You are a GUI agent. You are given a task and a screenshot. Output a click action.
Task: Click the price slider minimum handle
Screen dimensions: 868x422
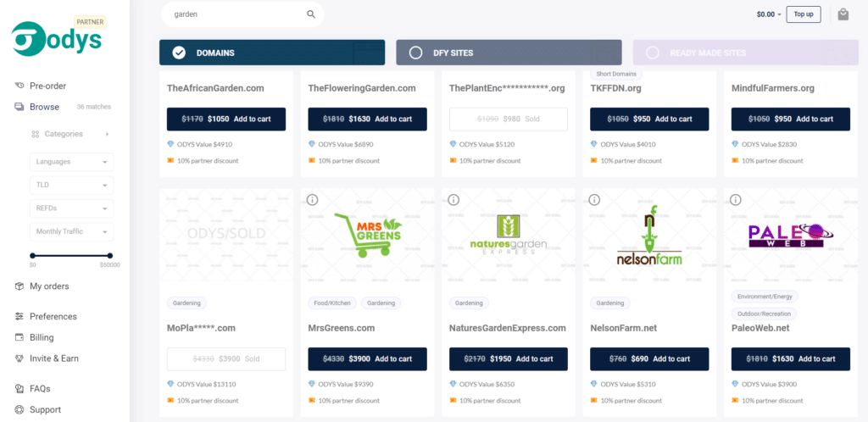click(33, 256)
